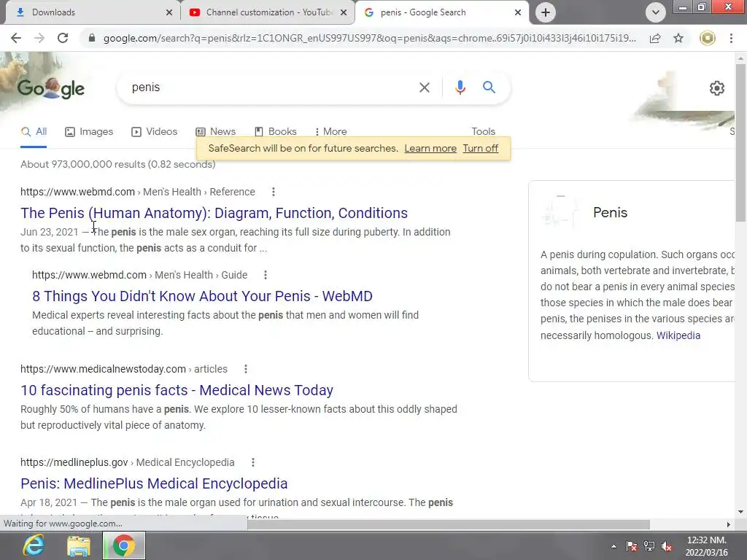The height and width of the screenshot is (560, 747).
Task: Bookmark this page with the star icon
Action: click(678, 38)
